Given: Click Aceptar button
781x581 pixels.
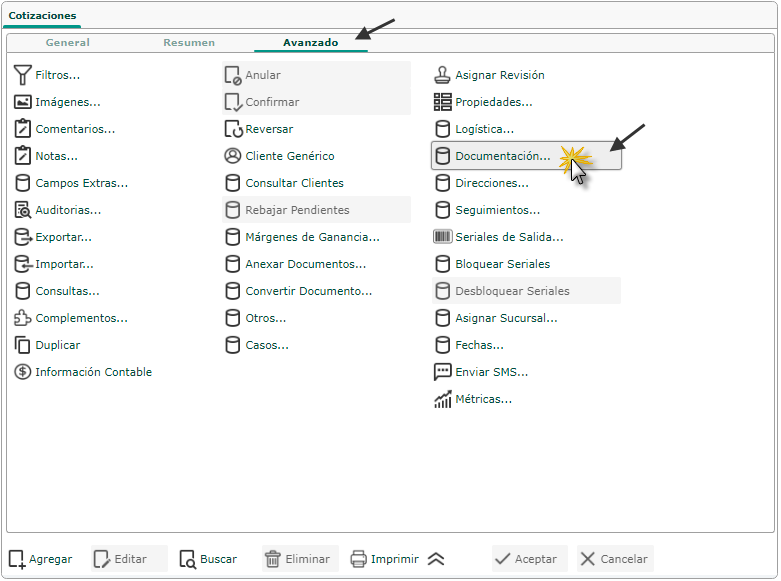Looking at the screenshot, I should (530, 559).
